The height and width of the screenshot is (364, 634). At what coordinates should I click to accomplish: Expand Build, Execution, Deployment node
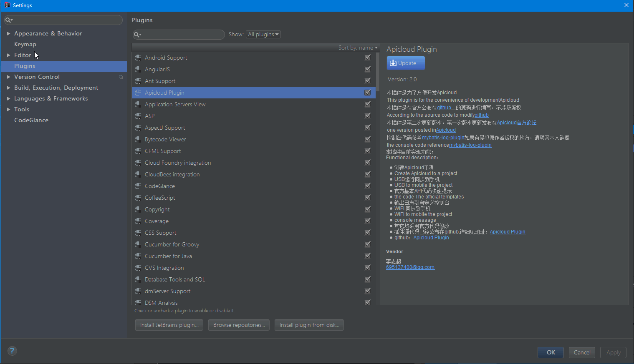coord(8,88)
